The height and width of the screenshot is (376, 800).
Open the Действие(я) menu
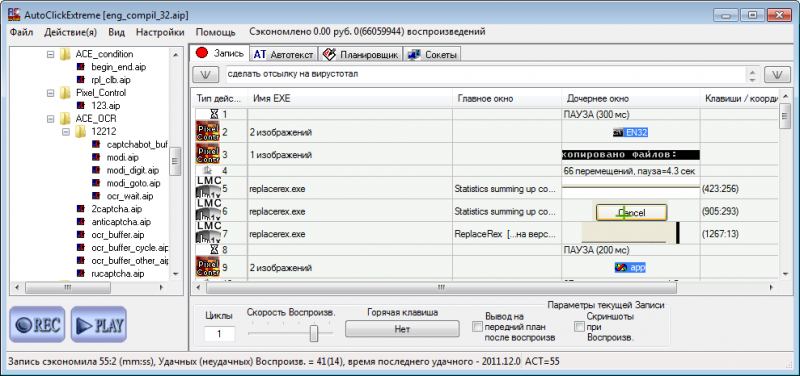[x=70, y=32]
